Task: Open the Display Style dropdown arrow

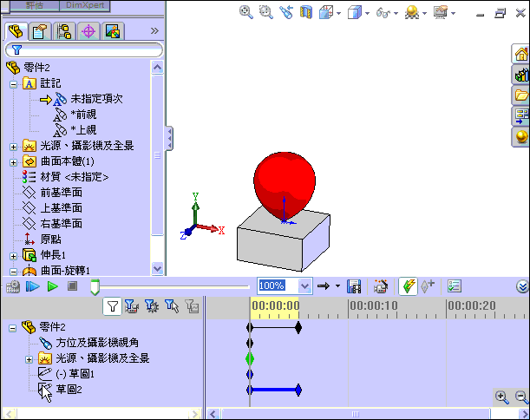Action: click(x=368, y=14)
